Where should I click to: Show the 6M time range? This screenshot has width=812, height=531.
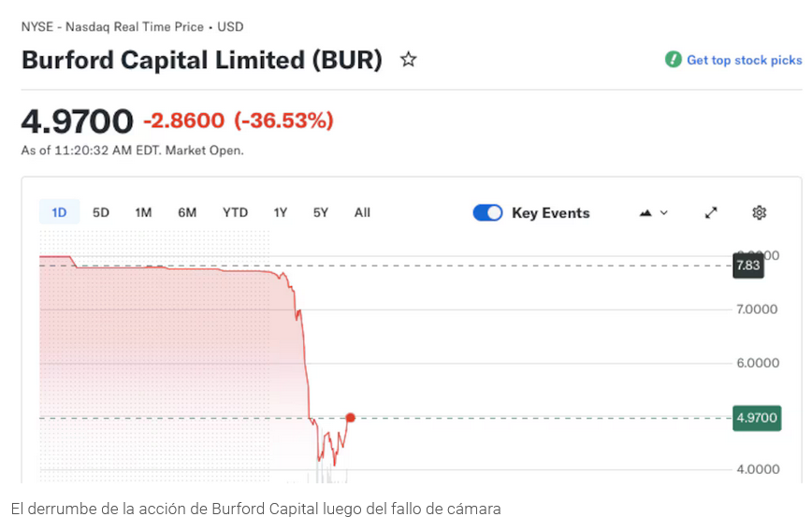tap(187, 213)
